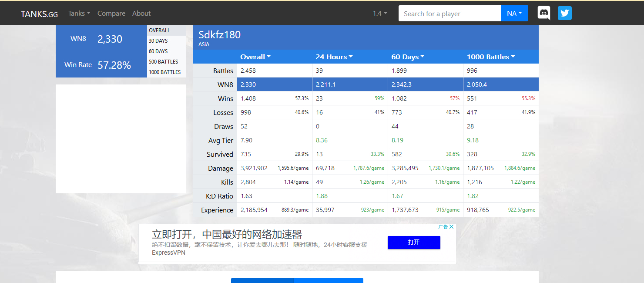This screenshot has width=644, height=283.
Task: Select the 1000 BATTLES tab
Action: point(167,72)
